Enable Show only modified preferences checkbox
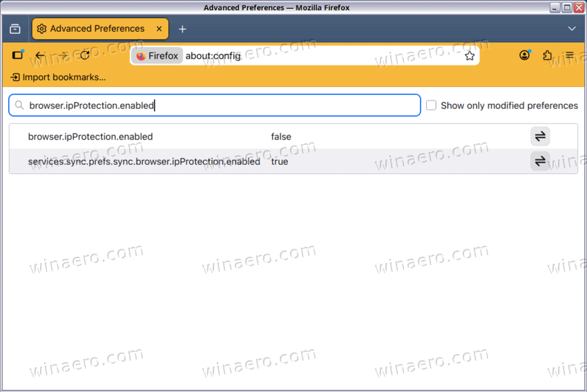The width and height of the screenshot is (587, 392). pos(431,106)
